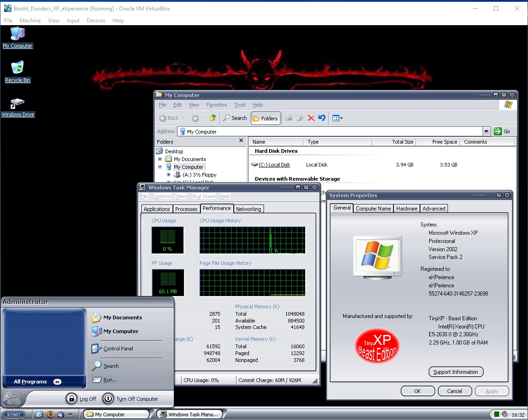Click PF Usage gauge showing 60.1 MB

[x=168, y=282]
